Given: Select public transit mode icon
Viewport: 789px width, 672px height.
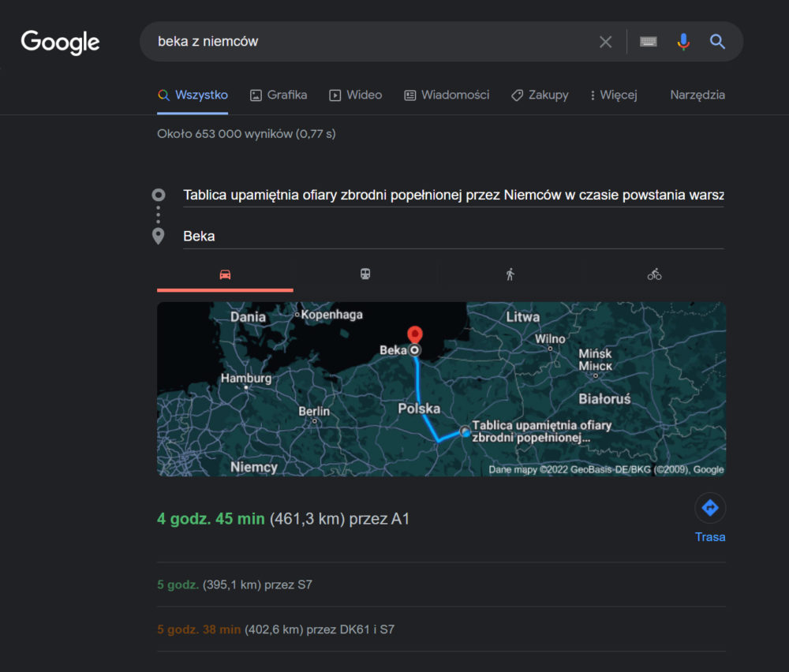Looking at the screenshot, I should (x=365, y=274).
